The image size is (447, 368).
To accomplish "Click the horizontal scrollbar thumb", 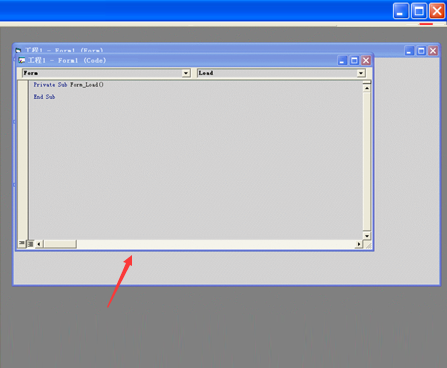I will pos(60,244).
